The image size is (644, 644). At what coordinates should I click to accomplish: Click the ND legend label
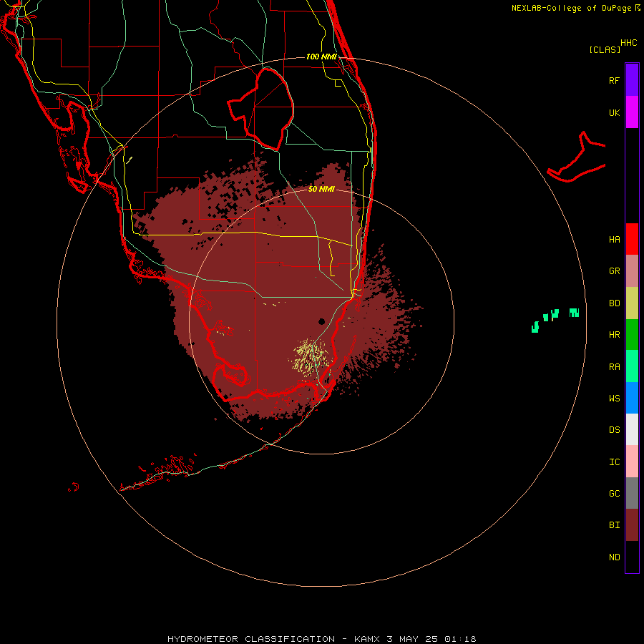click(614, 557)
